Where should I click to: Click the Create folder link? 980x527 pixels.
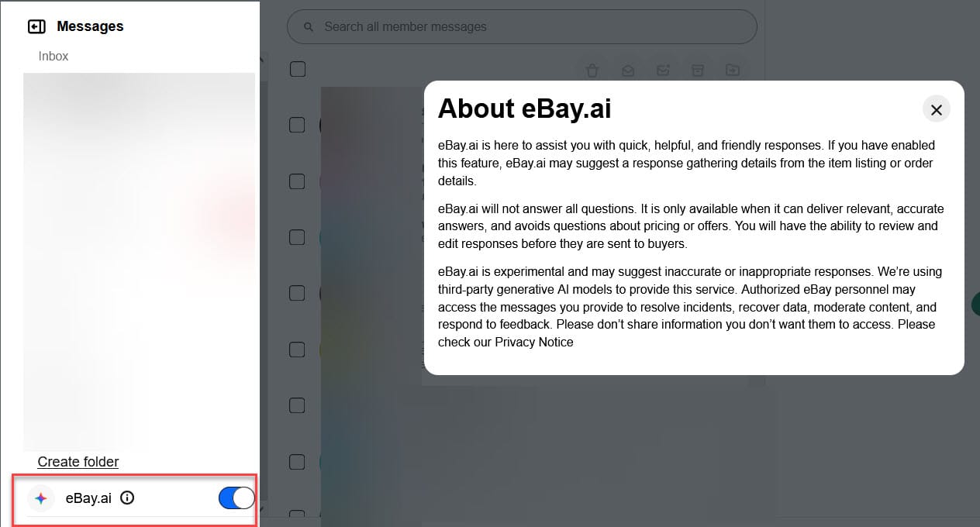pyautogui.click(x=78, y=462)
